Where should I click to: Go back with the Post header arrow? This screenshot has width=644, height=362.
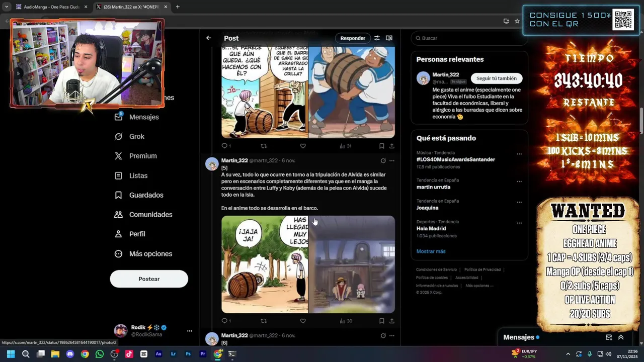click(x=208, y=38)
